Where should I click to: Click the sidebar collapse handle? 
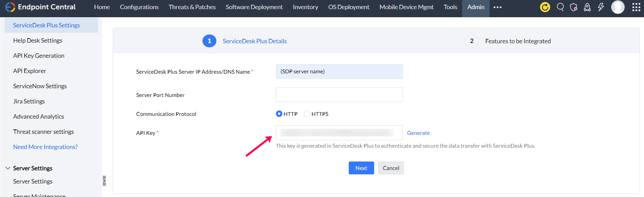[x=104, y=181]
